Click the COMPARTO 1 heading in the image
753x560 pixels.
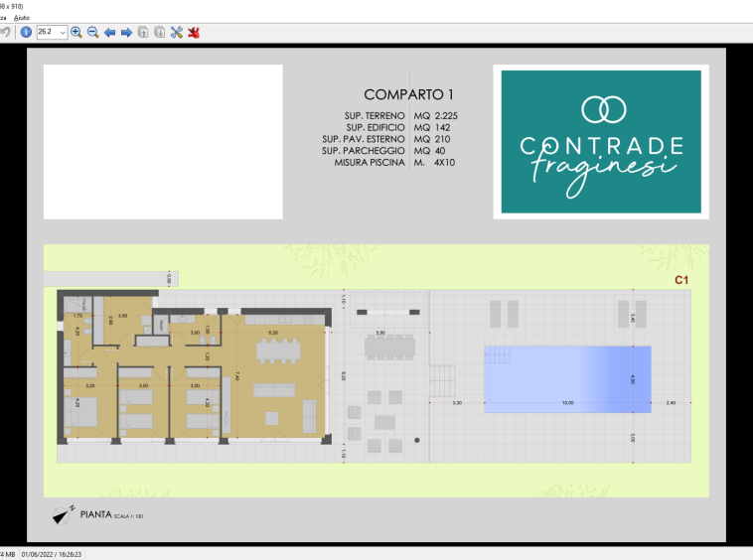coord(408,94)
